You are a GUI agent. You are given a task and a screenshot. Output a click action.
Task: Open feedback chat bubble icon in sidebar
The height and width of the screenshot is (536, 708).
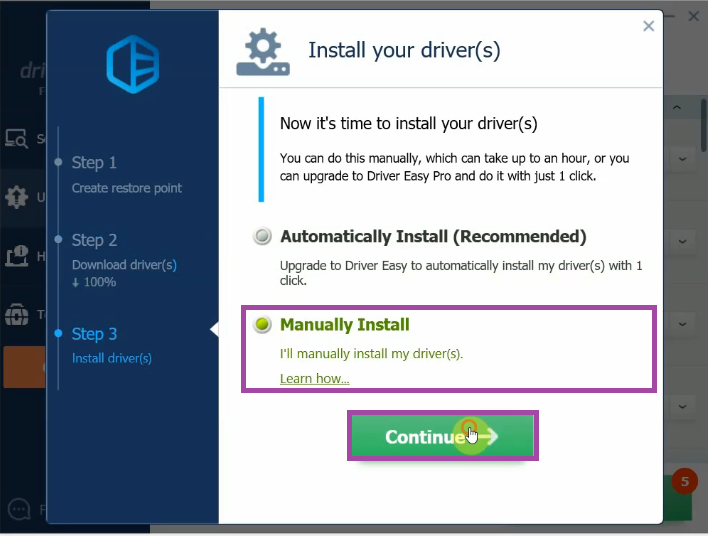coord(19,509)
